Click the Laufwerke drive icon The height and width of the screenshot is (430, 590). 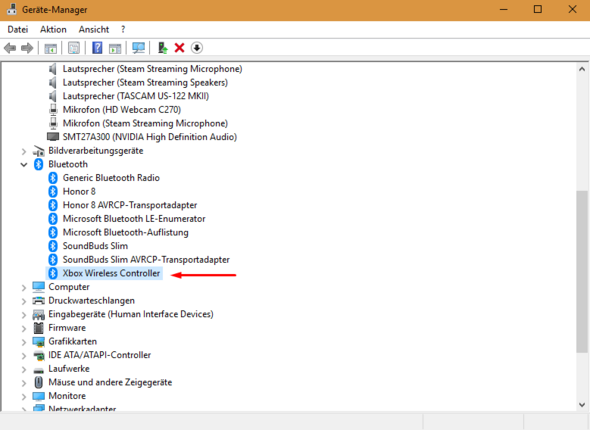[x=38, y=370]
